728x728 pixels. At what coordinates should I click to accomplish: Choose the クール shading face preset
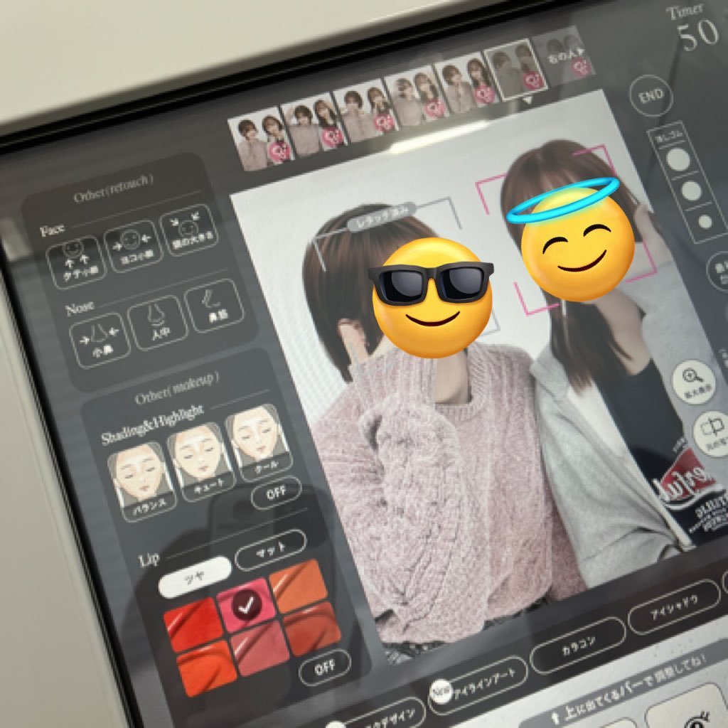[259, 443]
